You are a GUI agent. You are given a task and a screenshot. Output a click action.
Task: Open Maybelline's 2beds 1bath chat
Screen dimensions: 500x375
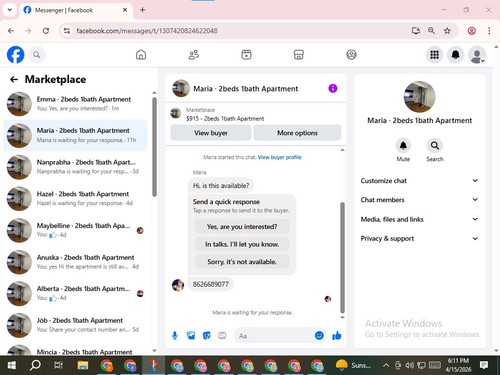pyautogui.click(x=75, y=230)
